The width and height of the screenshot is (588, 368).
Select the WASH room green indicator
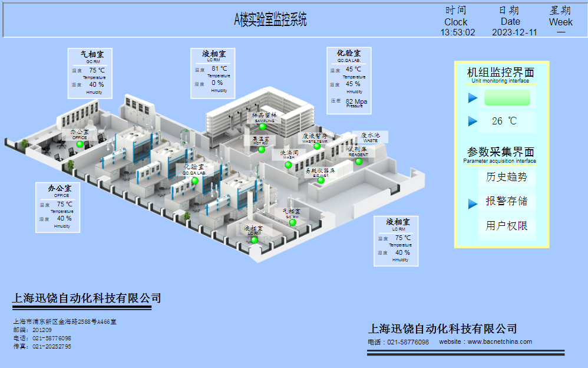[x=289, y=165]
